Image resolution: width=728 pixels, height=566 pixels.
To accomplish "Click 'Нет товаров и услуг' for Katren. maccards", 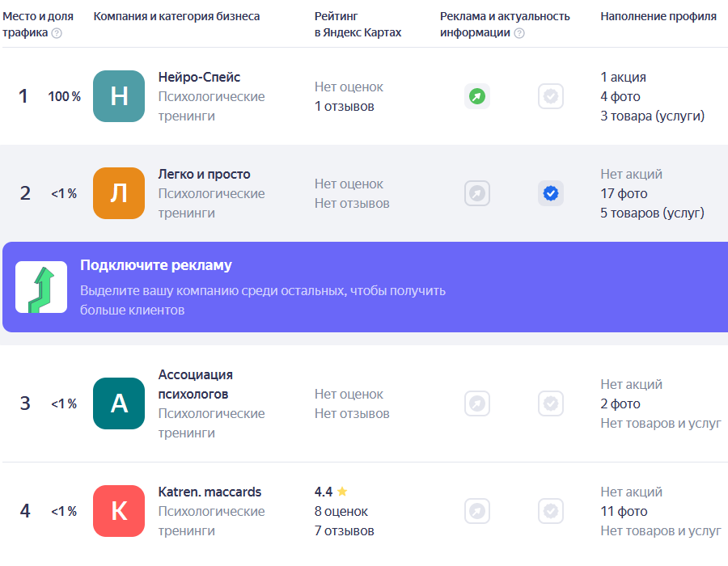I will pyautogui.click(x=661, y=530).
